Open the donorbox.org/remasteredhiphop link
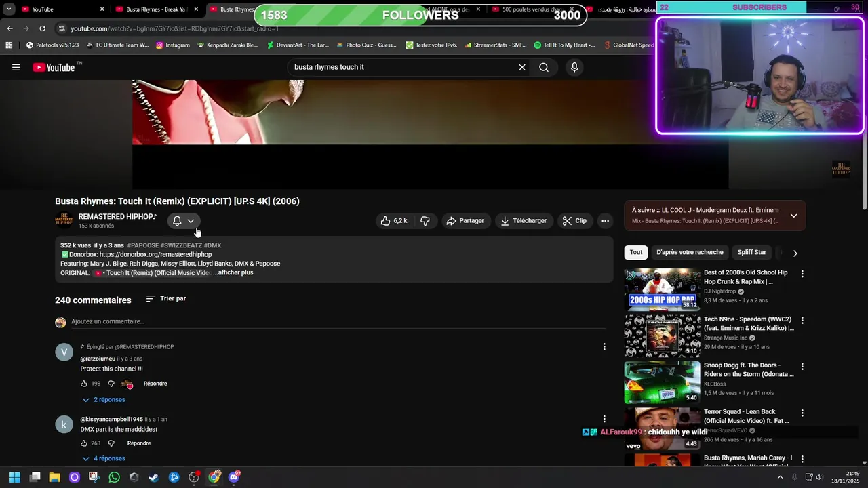The image size is (868, 488). coord(155,255)
